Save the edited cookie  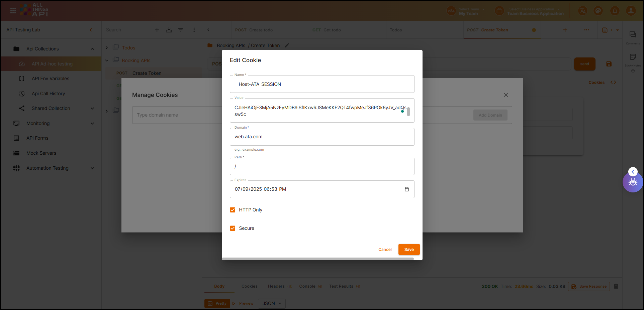408,249
